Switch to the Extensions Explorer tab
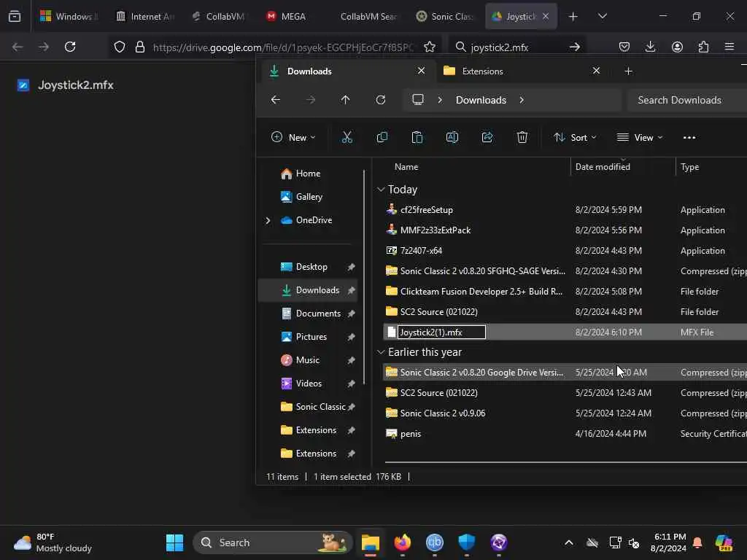The width and height of the screenshot is (747, 560). point(520,71)
